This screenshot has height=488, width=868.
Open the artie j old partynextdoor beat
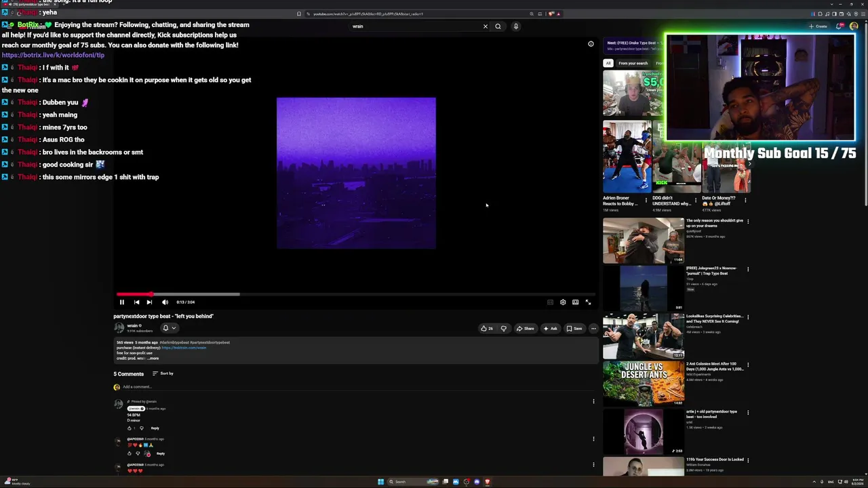coord(644,432)
